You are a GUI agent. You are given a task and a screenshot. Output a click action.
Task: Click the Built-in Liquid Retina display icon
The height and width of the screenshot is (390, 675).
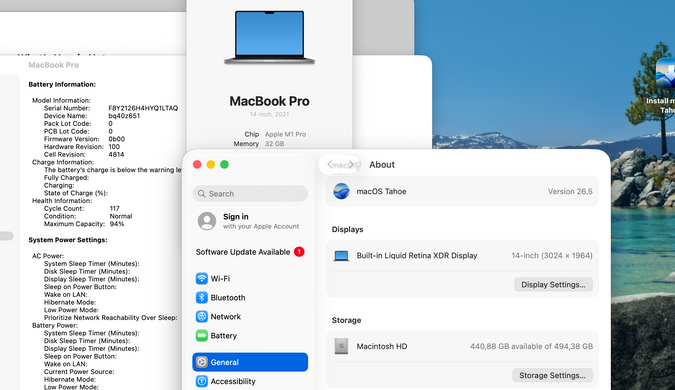[x=341, y=256]
